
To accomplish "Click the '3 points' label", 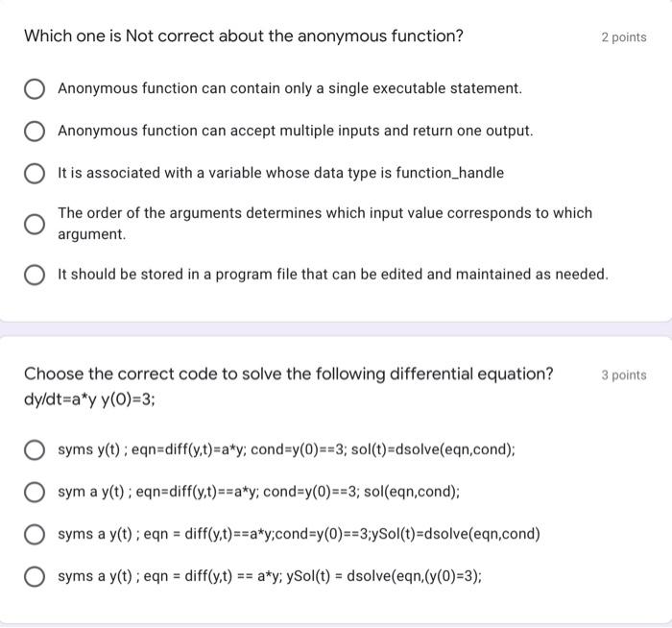I will pos(623,375).
